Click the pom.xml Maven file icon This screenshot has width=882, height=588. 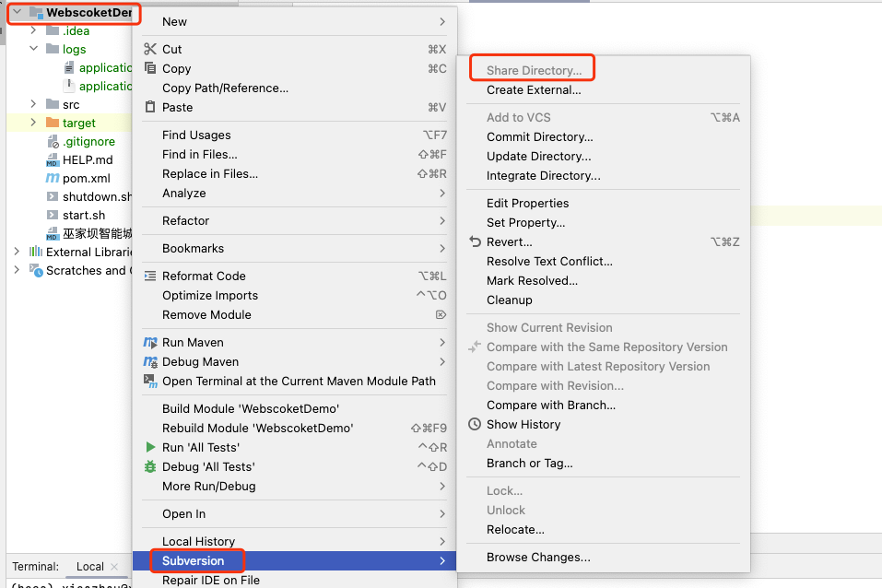pyautogui.click(x=53, y=178)
